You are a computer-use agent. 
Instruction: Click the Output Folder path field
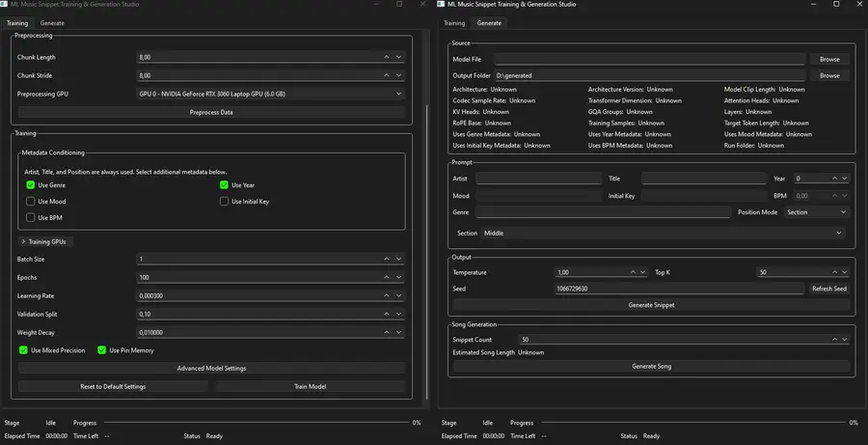click(650, 75)
